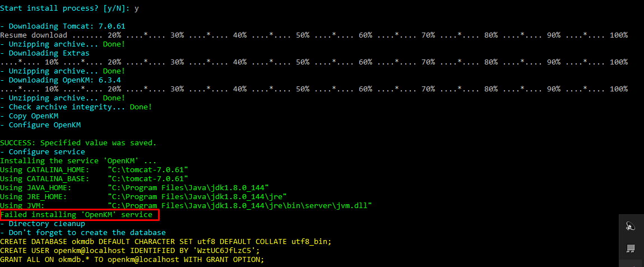This screenshot has width=644, height=267.
Task: Click the JAVA_HOME jdk1.8.0_144 path
Action: [188, 188]
